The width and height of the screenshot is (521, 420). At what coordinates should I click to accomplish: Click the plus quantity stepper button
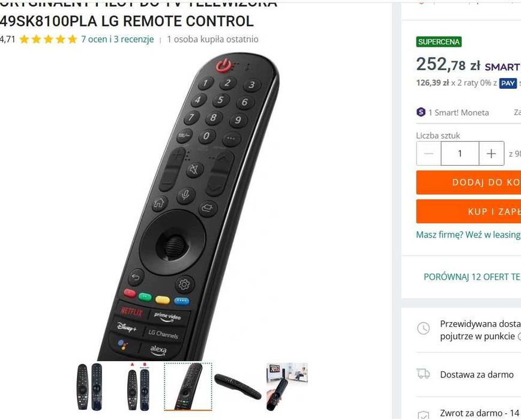point(492,154)
